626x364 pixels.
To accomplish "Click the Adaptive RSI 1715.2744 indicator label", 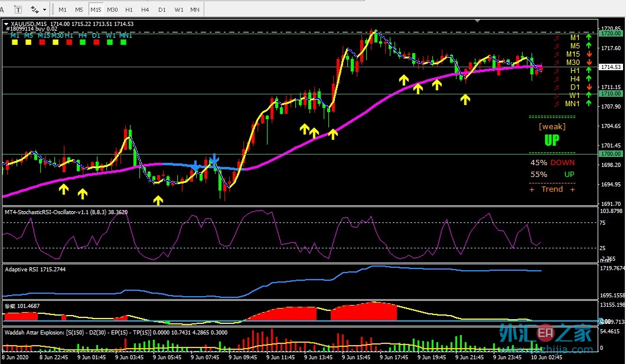I will (35, 269).
